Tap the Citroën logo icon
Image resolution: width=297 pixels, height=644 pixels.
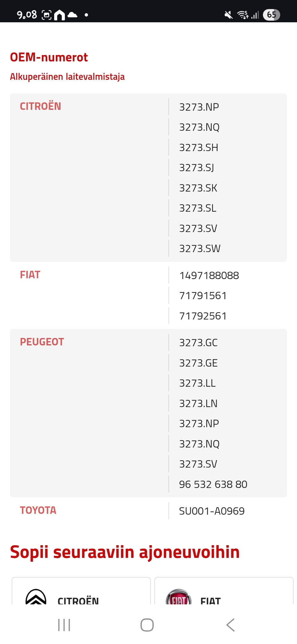click(x=36, y=598)
